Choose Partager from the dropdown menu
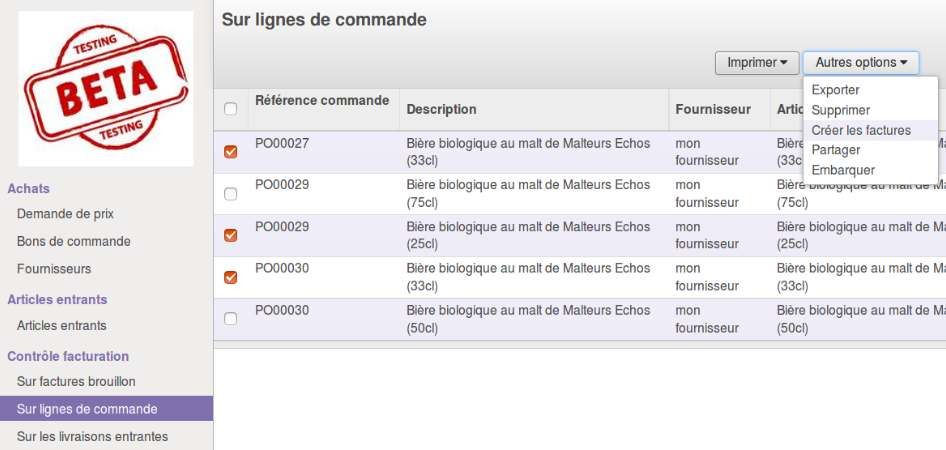 point(836,150)
